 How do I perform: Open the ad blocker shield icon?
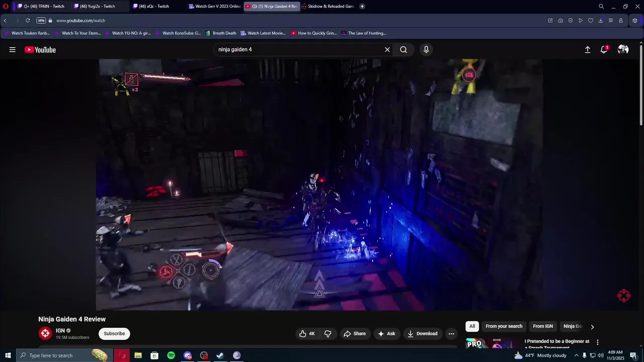pyautogui.click(x=571, y=21)
